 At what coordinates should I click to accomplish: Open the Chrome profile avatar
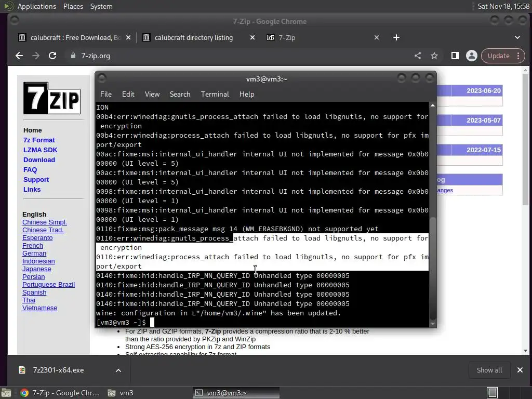[x=472, y=56]
